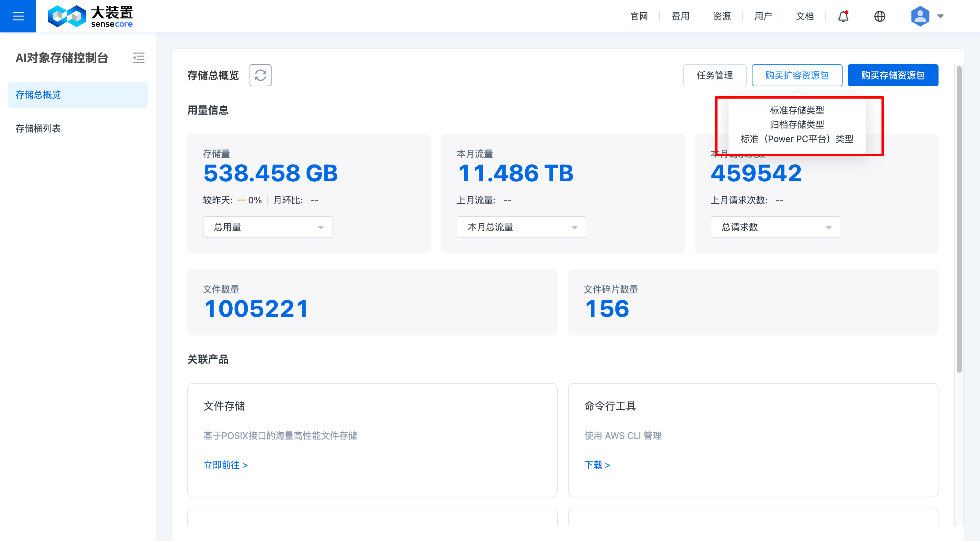The width and height of the screenshot is (980, 541).
Task: Click the 下载 link for CLI tool
Action: click(597, 465)
